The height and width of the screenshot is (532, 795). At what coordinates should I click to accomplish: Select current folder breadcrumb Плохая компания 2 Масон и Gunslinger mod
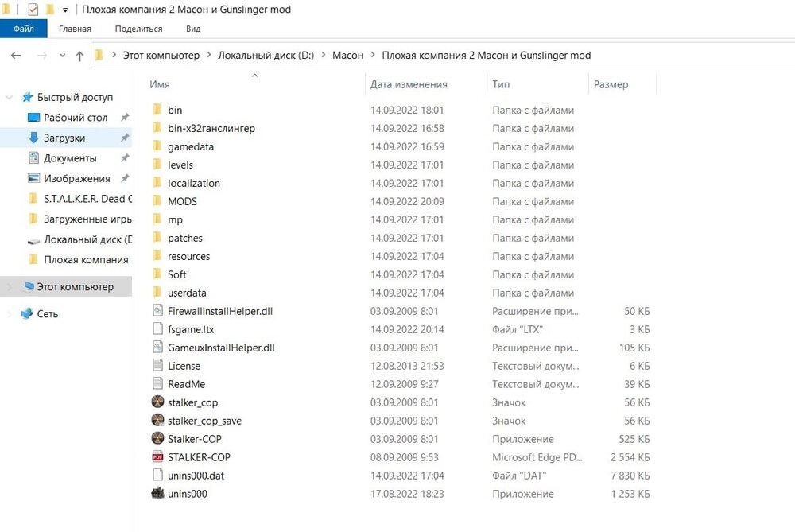coord(487,56)
